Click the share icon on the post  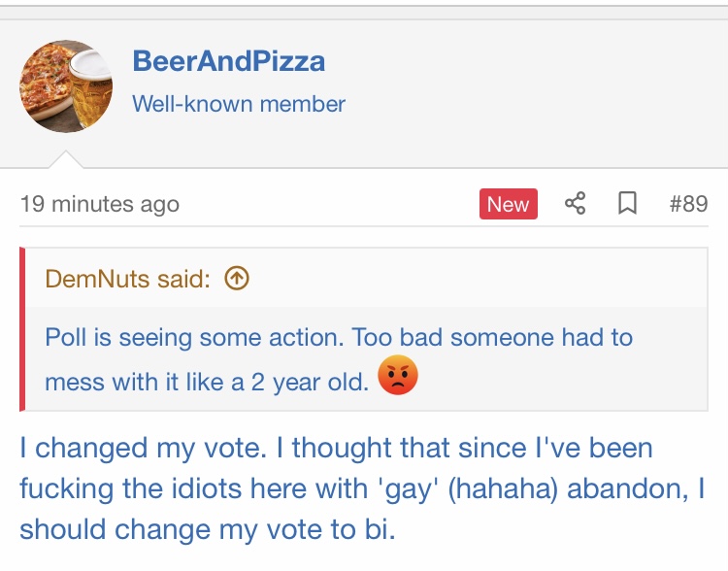(576, 204)
